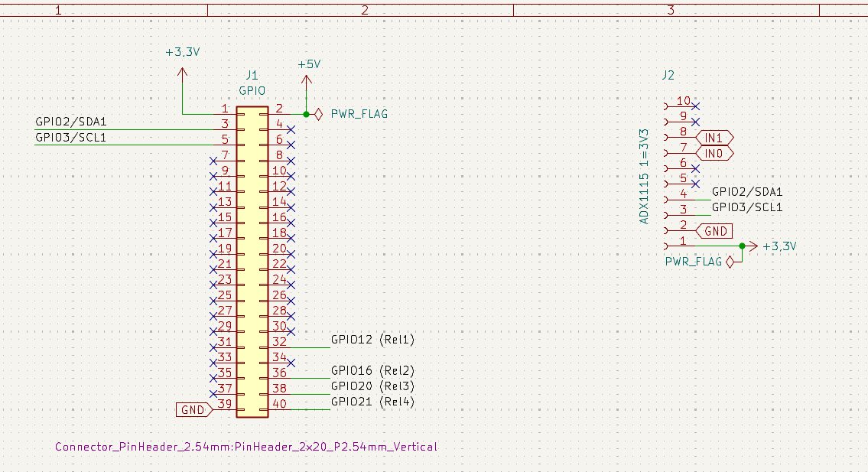Click pin number 40 on J1

click(x=280, y=404)
